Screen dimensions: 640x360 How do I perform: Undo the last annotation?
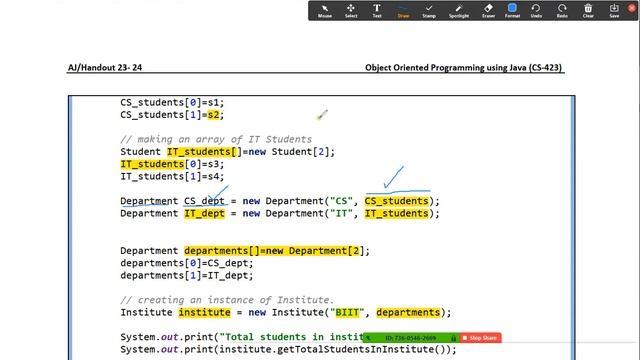(x=536, y=11)
